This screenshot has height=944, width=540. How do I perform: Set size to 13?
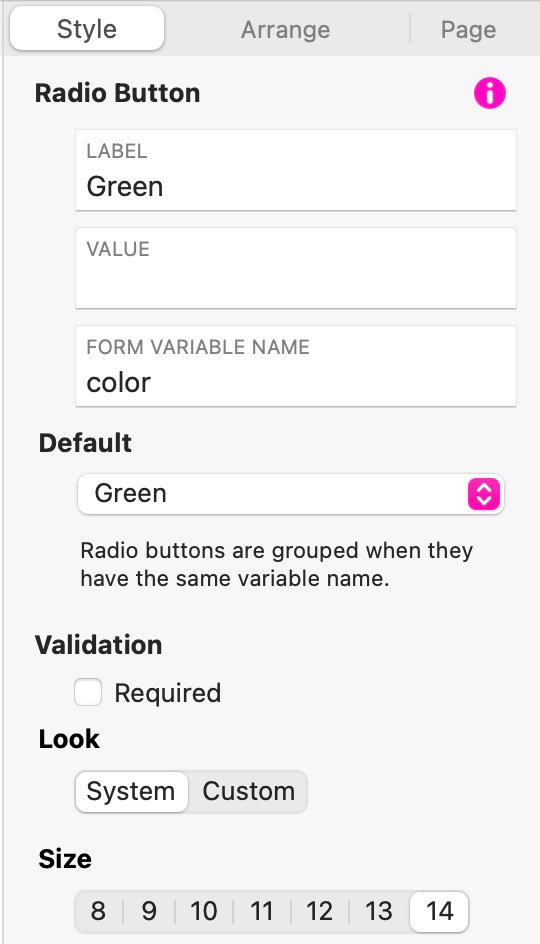[x=379, y=911]
